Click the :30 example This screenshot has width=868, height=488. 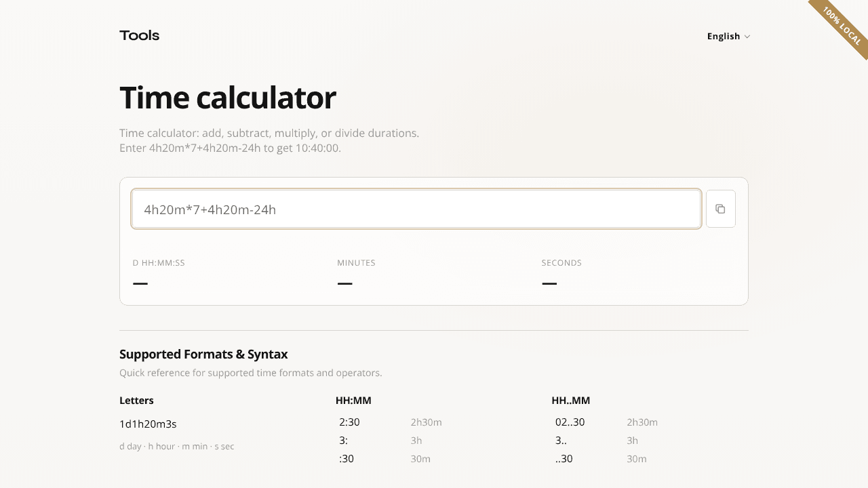point(347,459)
